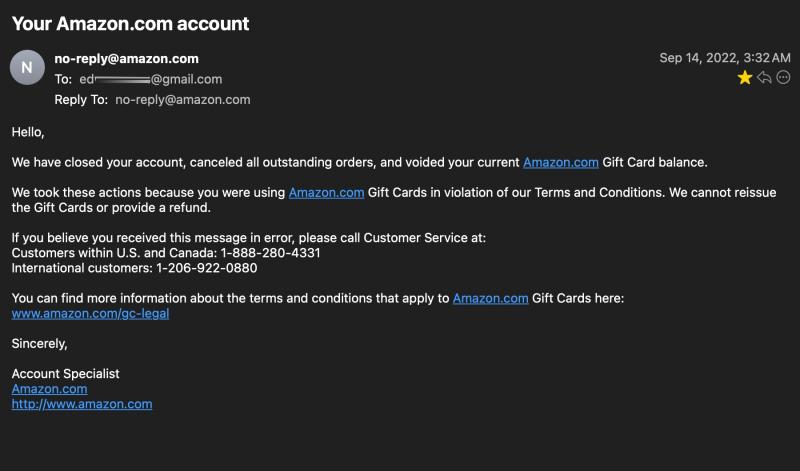This screenshot has width=800, height=471.
Task: Open Amazon.com link before 'Gift Cards here'
Action: click(x=490, y=298)
